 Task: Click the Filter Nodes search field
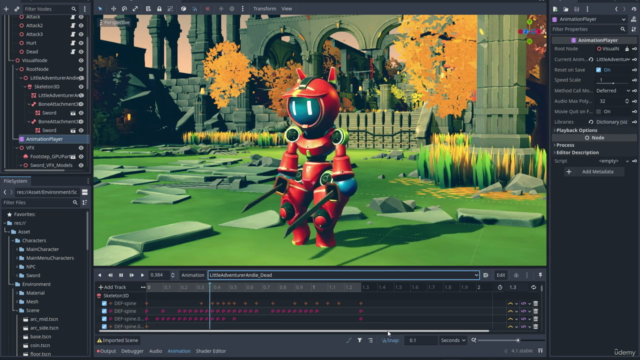(x=50, y=9)
